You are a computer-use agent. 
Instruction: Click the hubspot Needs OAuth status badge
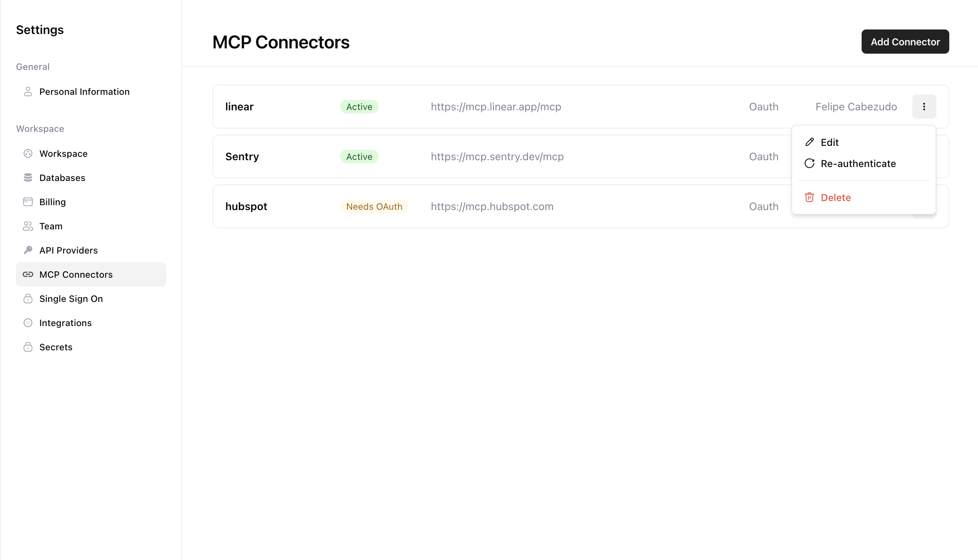coord(374,207)
